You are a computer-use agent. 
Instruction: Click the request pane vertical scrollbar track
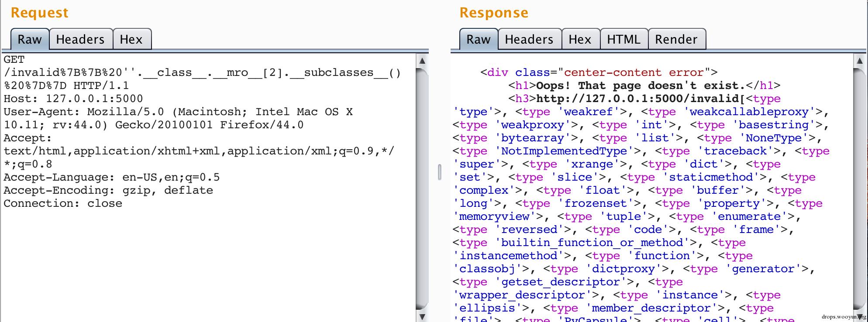click(x=422, y=188)
